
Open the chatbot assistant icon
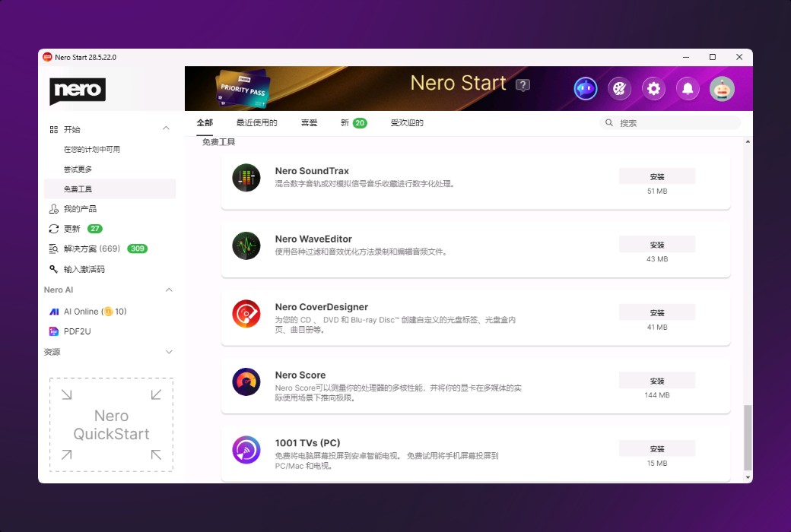(585, 89)
